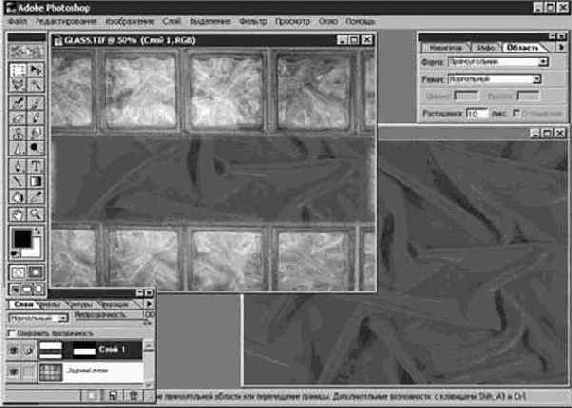Hide the background layer eye icon
Viewport: 572px width, 408px height.
[x=13, y=372]
